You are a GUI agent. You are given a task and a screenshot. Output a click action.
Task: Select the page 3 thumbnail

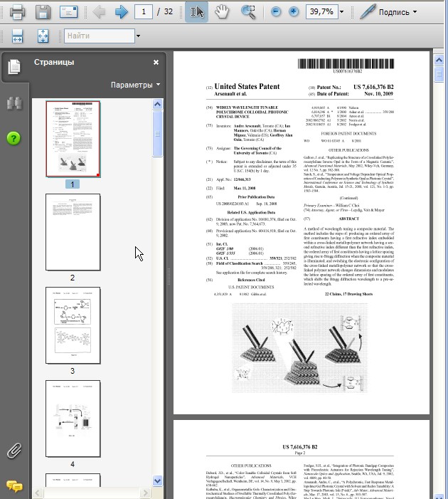(x=73, y=326)
